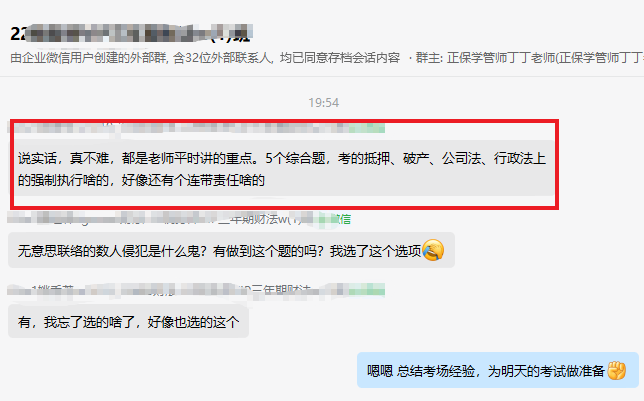
Task: Click the 19:54 timestamp
Action: coord(324,103)
